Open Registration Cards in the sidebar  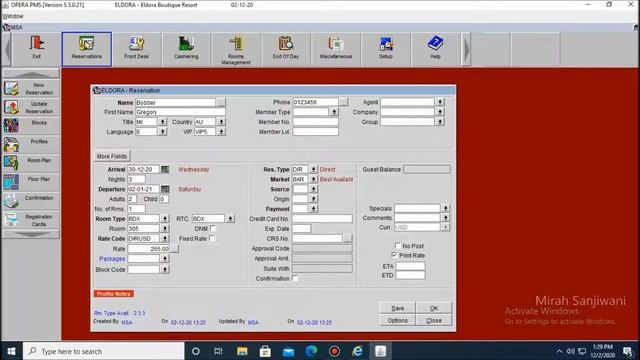point(31,220)
